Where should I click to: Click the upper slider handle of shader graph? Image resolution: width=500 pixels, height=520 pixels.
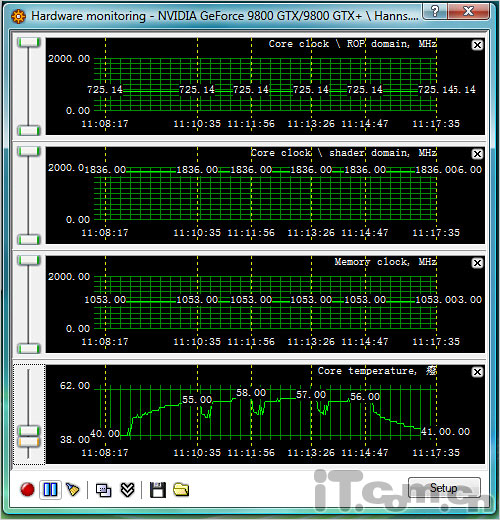coord(29,151)
